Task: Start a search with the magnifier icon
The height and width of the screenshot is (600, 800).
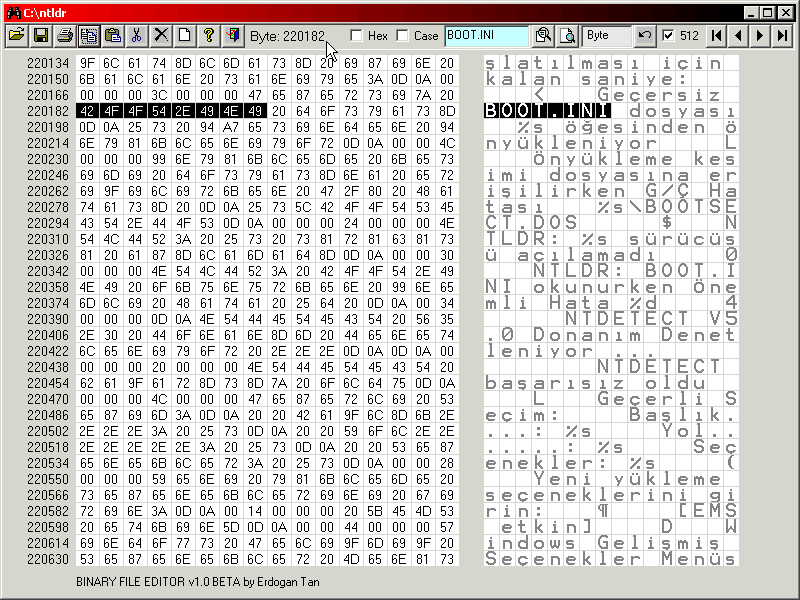Action: (544, 34)
